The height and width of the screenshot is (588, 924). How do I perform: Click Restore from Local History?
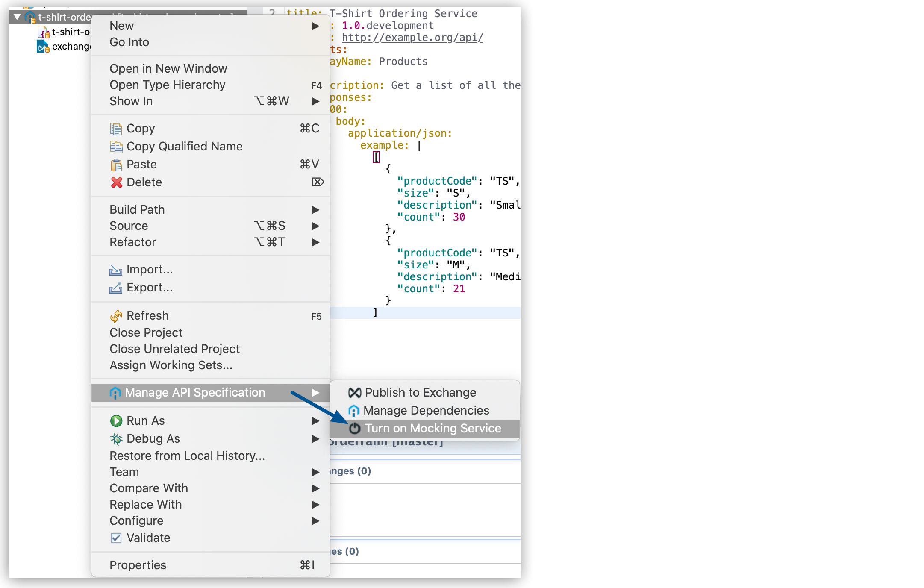pos(187,456)
